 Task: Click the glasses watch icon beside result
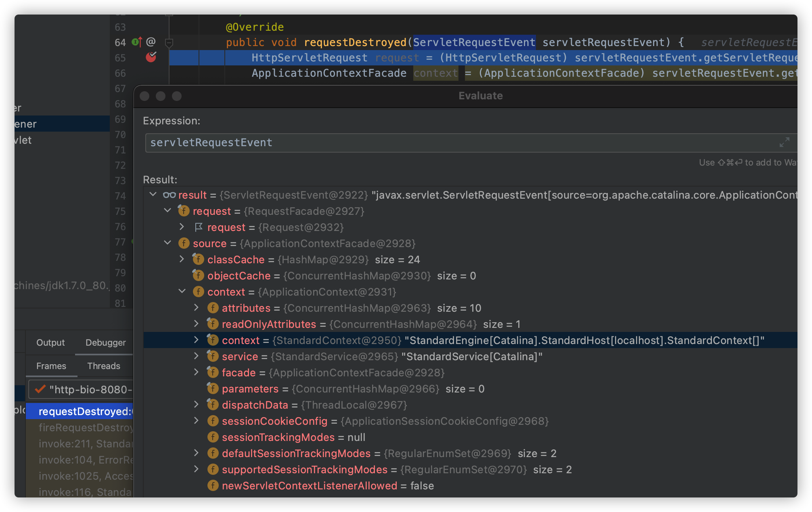point(169,195)
